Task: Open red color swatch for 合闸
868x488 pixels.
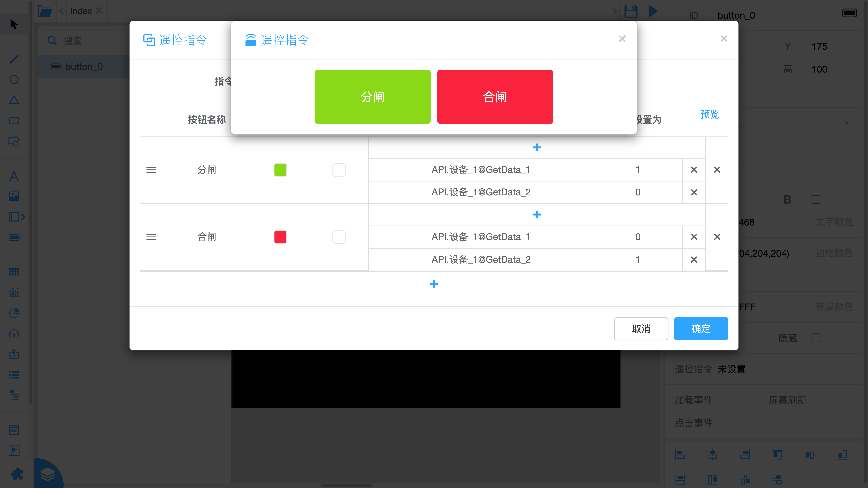Action: [x=280, y=237]
